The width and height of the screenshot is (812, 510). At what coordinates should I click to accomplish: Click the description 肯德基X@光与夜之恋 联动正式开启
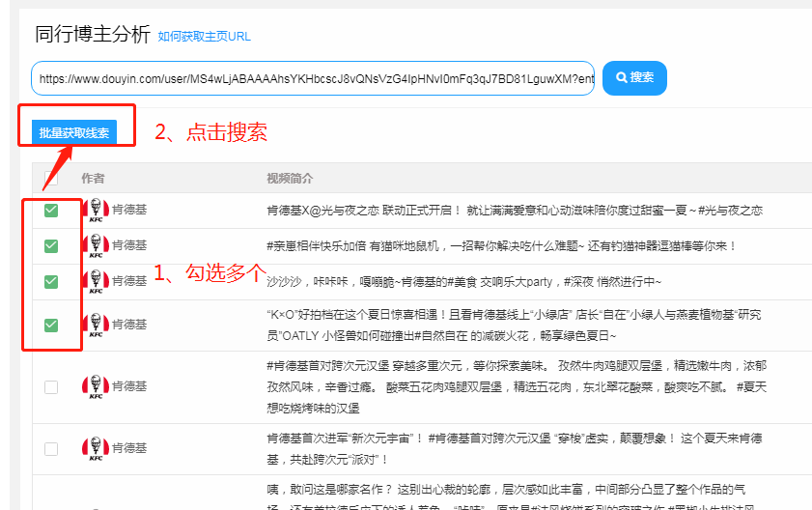click(x=515, y=211)
